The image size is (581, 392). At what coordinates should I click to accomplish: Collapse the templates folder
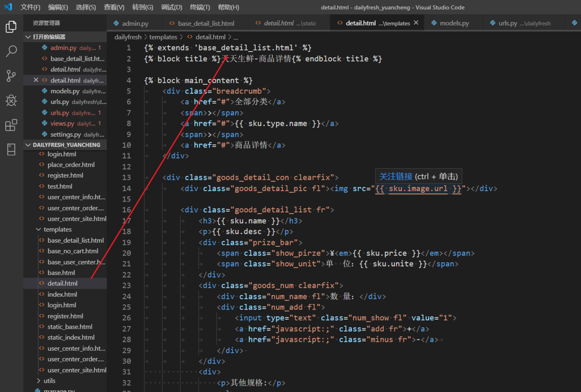[x=58, y=229]
